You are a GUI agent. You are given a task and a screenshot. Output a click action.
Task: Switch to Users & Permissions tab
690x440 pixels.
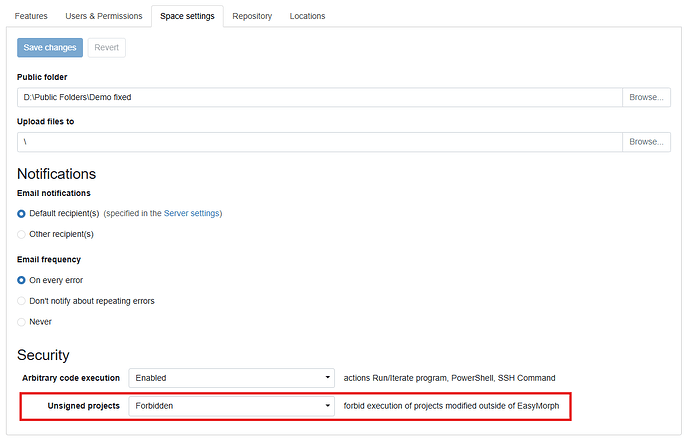[104, 16]
